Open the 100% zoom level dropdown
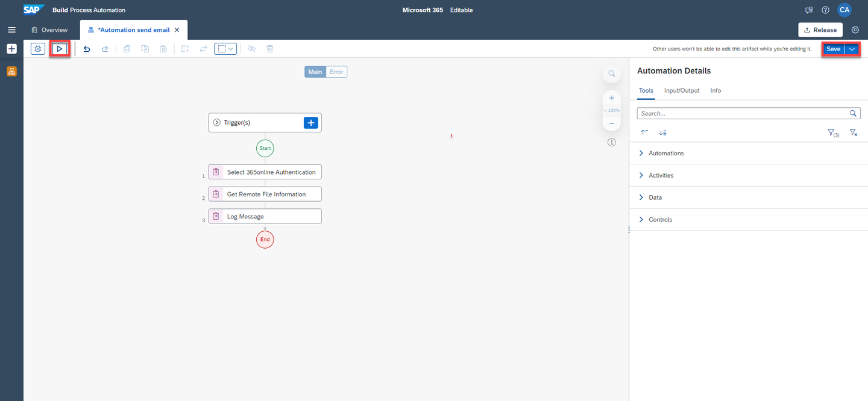 (611, 111)
